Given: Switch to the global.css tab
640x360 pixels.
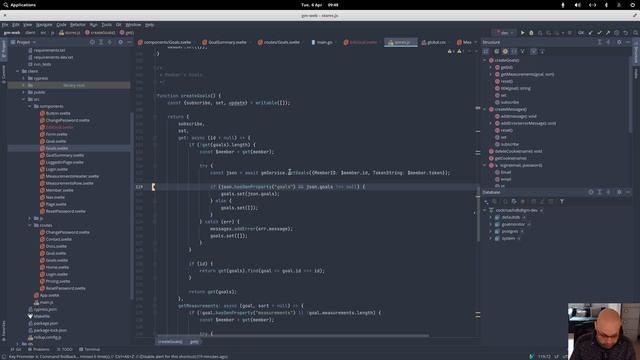Looking at the screenshot, I should pos(434,42).
